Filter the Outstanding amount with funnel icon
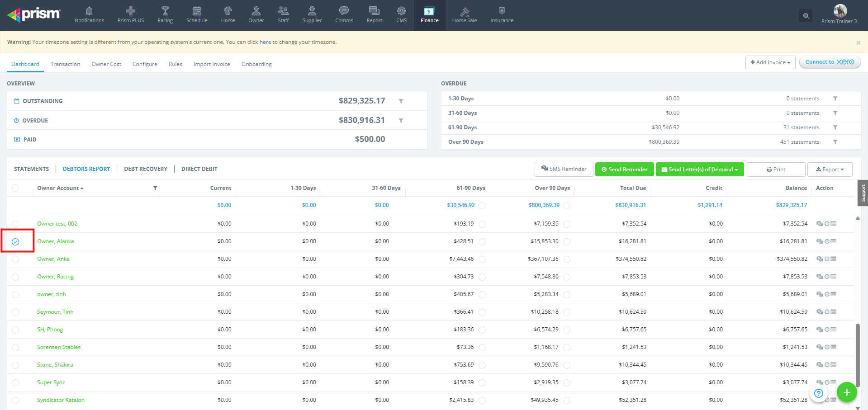 click(401, 101)
